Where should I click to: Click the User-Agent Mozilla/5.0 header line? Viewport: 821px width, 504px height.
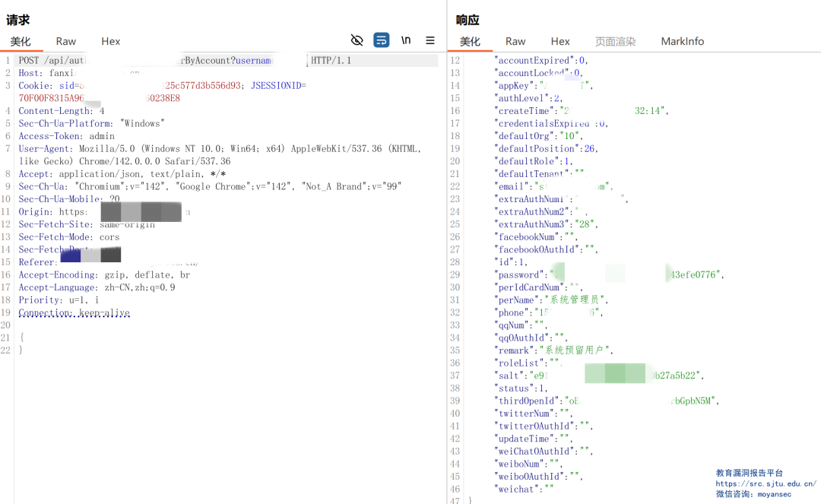coord(220,155)
